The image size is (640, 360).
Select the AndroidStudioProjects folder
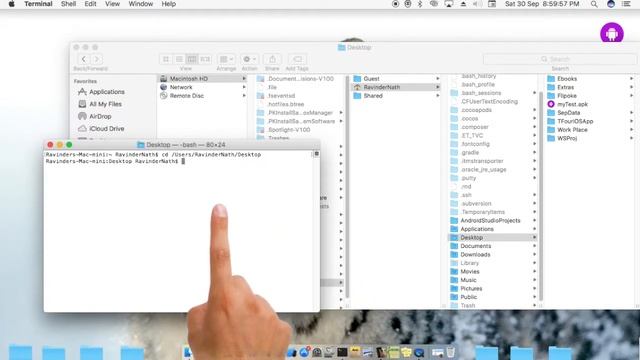point(493,220)
